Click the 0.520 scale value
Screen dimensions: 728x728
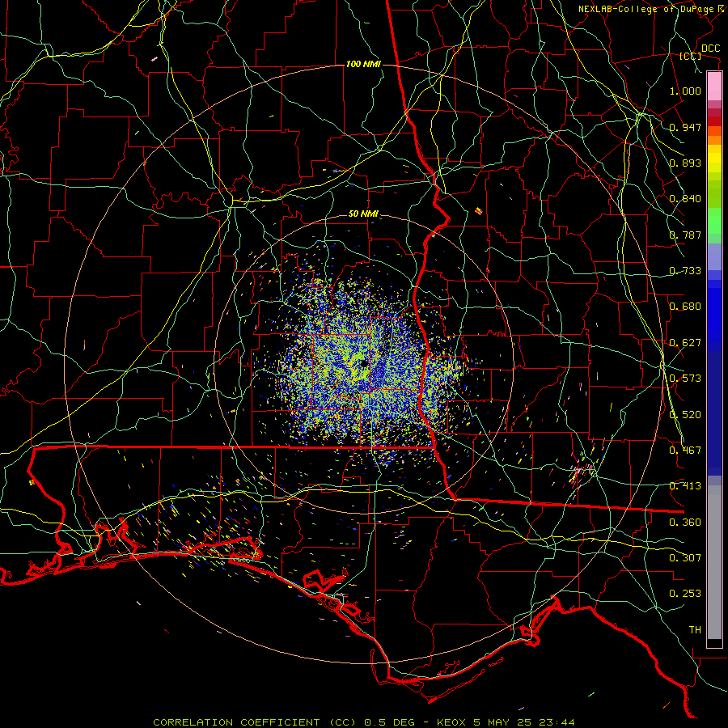tap(685, 415)
